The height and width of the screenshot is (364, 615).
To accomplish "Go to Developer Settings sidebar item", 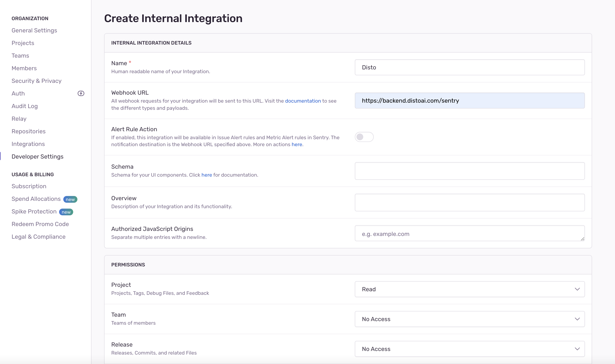I will click(37, 156).
